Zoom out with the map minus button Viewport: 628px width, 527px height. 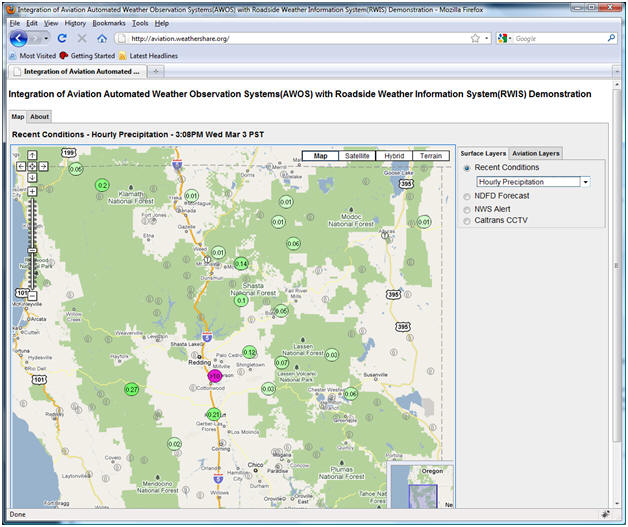[x=32, y=296]
